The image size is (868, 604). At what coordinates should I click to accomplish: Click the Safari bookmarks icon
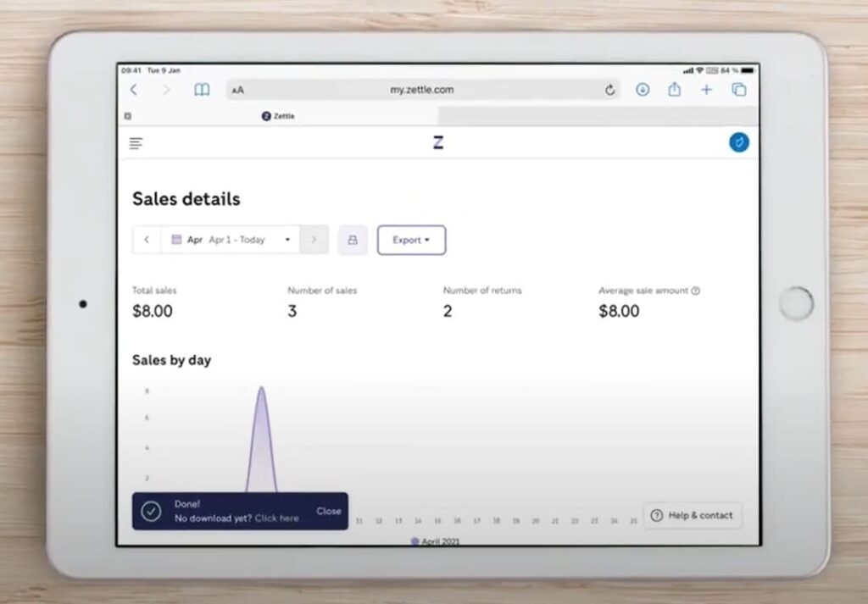pyautogui.click(x=202, y=89)
